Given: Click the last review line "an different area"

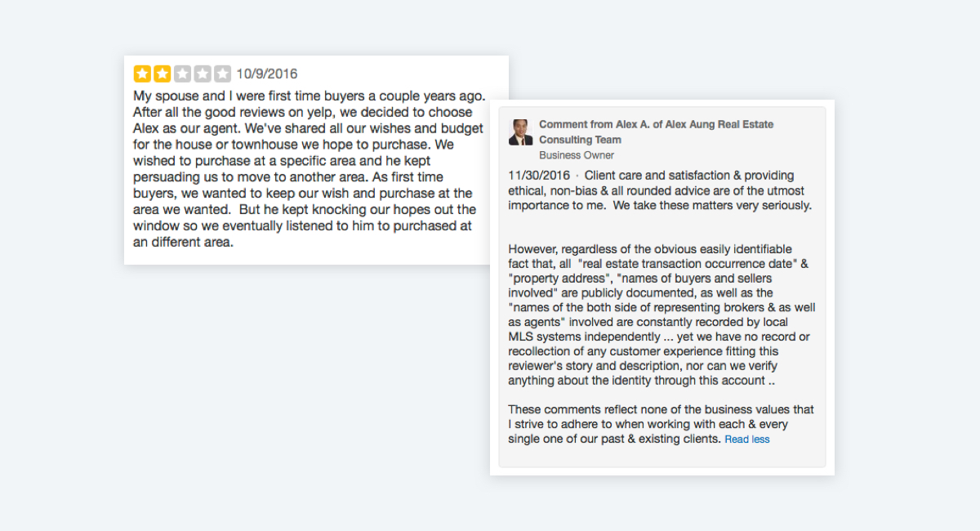Looking at the screenshot, I should [183, 243].
